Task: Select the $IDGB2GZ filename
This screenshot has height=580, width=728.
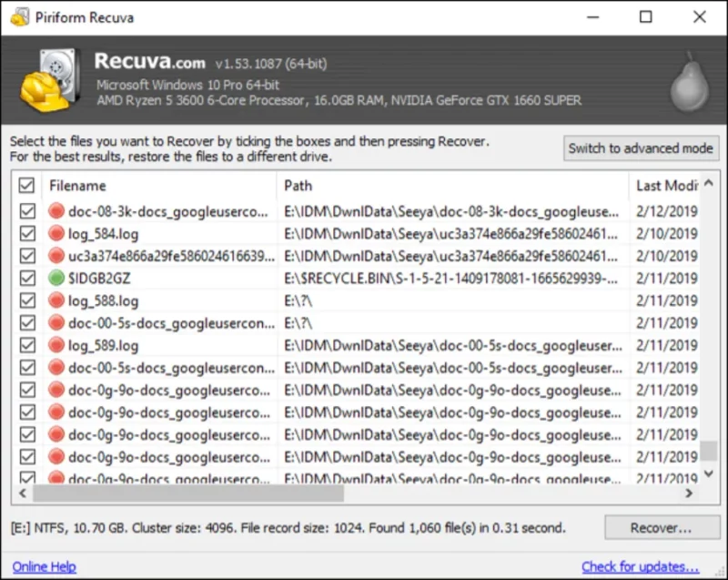Action: (99, 278)
